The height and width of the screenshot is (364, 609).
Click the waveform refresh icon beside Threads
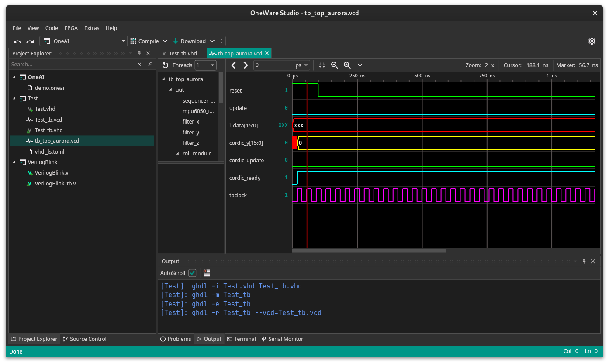pos(165,65)
